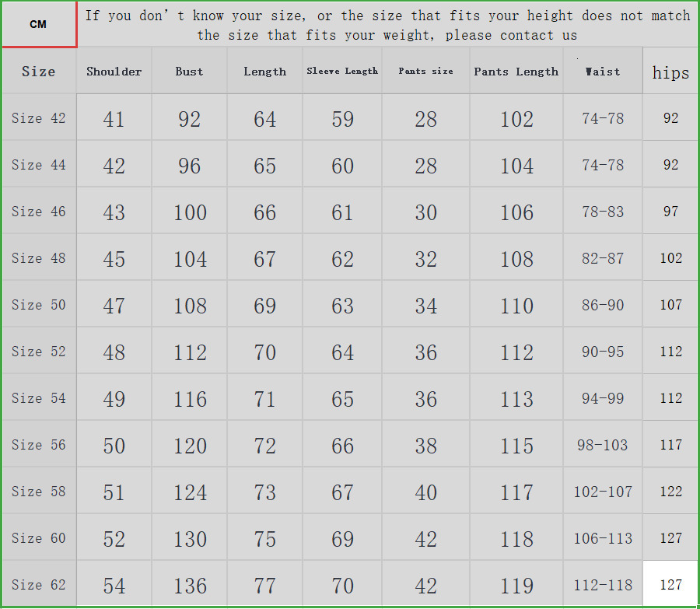Select the Size 50 row label

39,305
